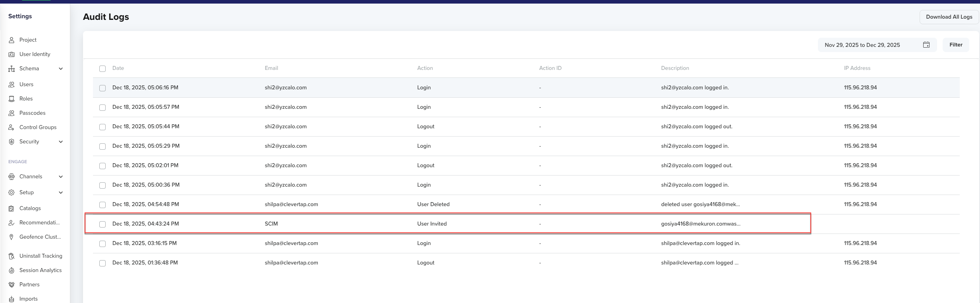Check the row for 05:02:01 PM logout
This screenshot has height=303, width=980.
click(x=102, y=166)
